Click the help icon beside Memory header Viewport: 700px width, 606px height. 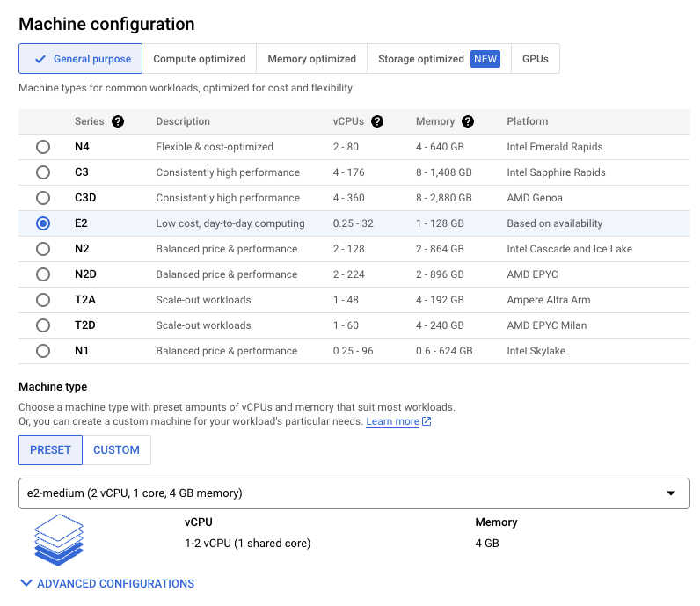[468, 121]
